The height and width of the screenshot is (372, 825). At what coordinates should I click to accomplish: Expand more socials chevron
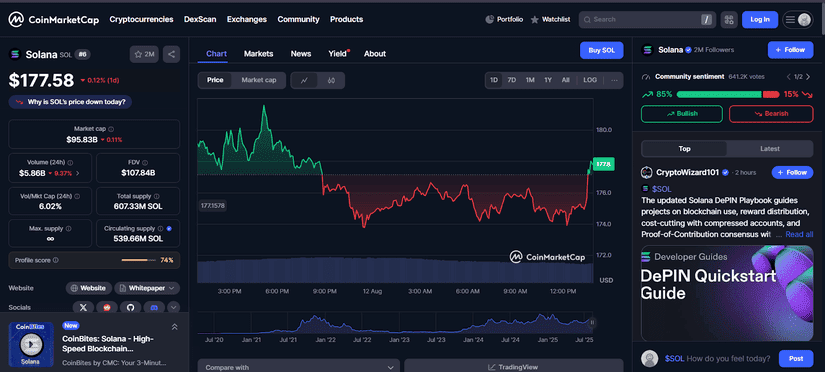point(174,307)
